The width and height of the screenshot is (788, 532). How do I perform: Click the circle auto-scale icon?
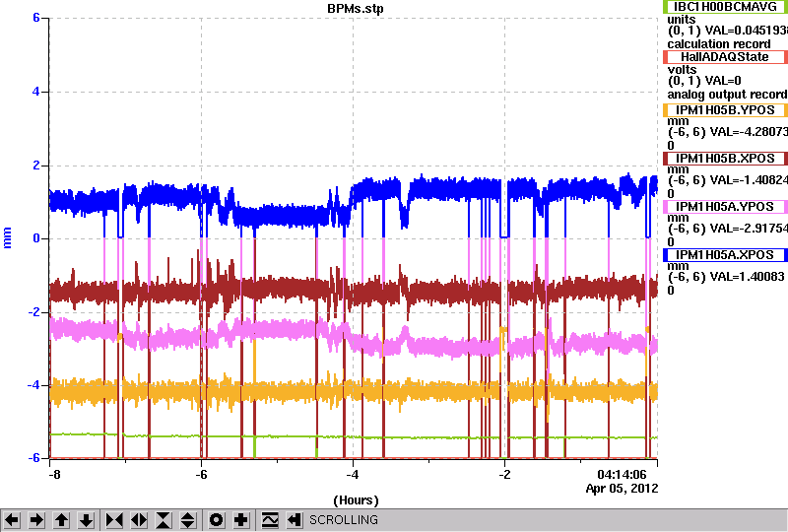pos(216,520)
